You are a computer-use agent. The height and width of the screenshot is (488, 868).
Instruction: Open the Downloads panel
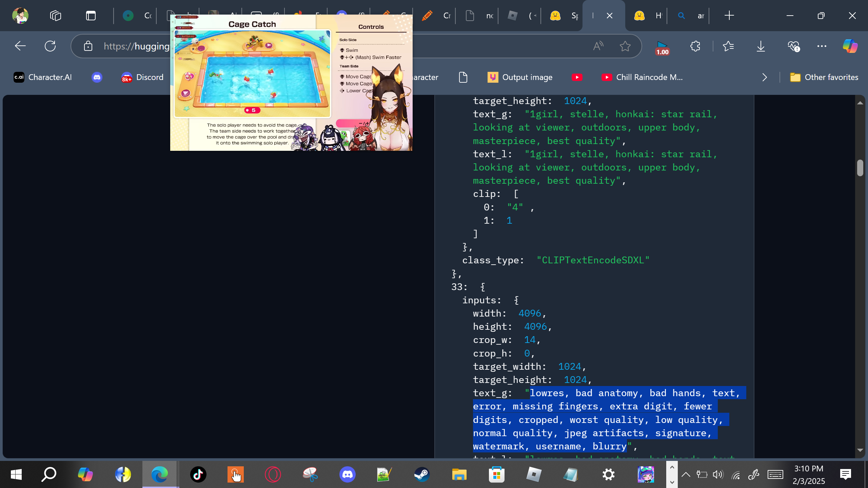761,46
